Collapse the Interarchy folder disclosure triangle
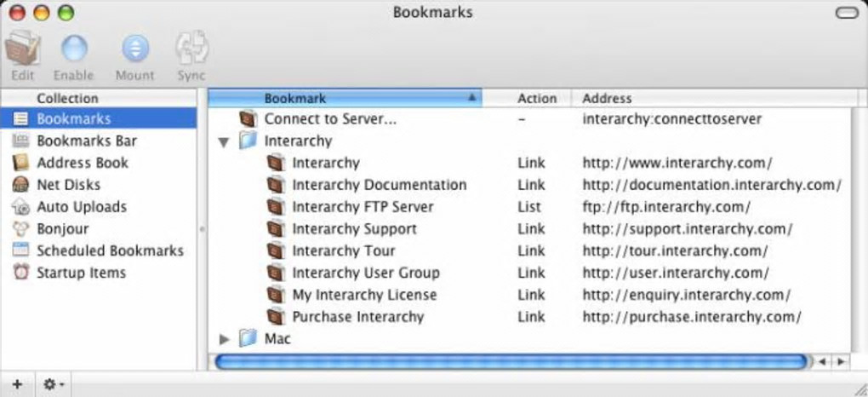The height and width of the screenshot is (397, 868). click(x=224, y=142)
